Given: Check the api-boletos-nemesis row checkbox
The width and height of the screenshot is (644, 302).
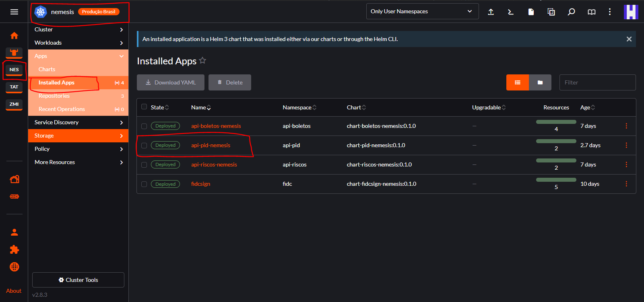Looking at the screenshot, I should (144, 126).
